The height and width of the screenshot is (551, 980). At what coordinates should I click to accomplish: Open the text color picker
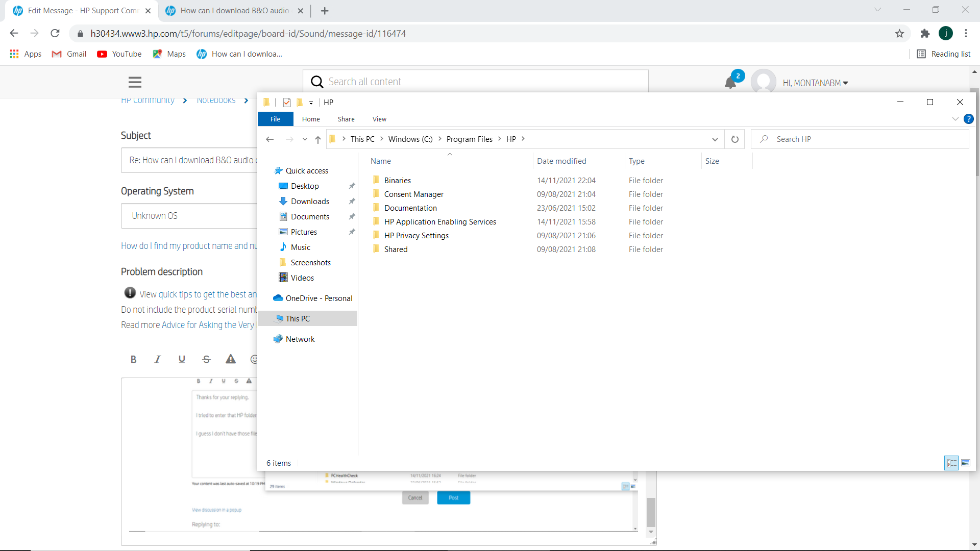[x=231, y=359]
